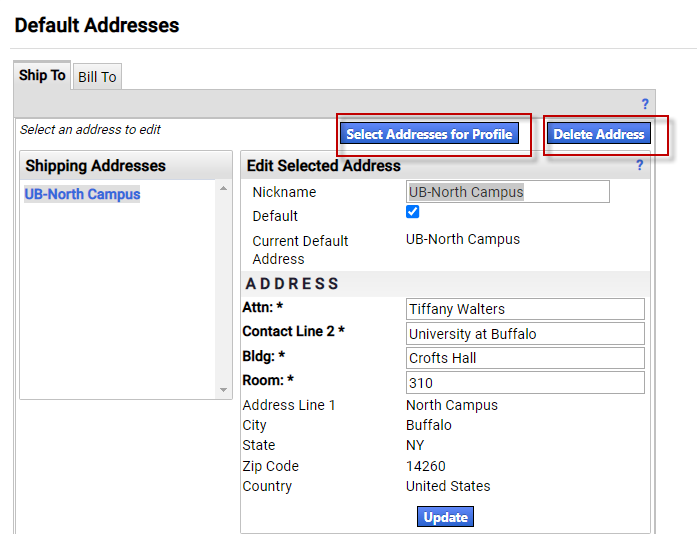
Task: Click the Room field containing 310
Action: (x=525, y=382)
